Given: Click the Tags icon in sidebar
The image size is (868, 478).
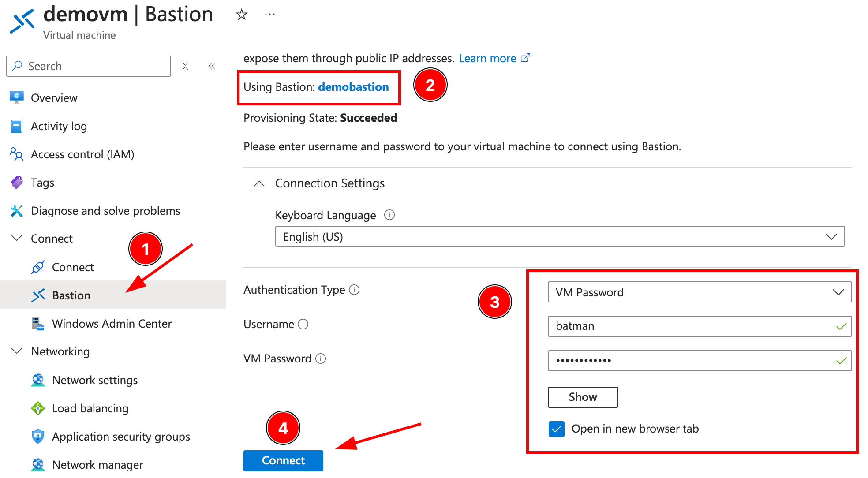Looking at the screenshot, I should [x=16, y=182].
